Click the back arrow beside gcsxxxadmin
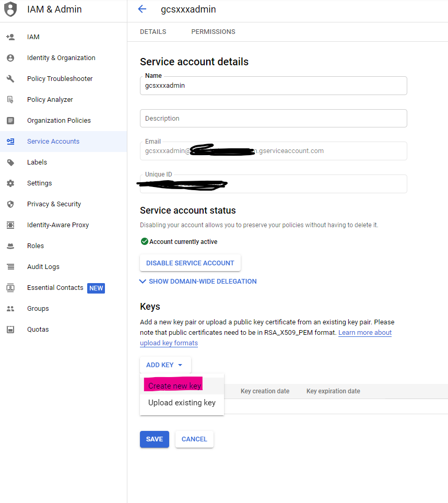 click(142, 9)
